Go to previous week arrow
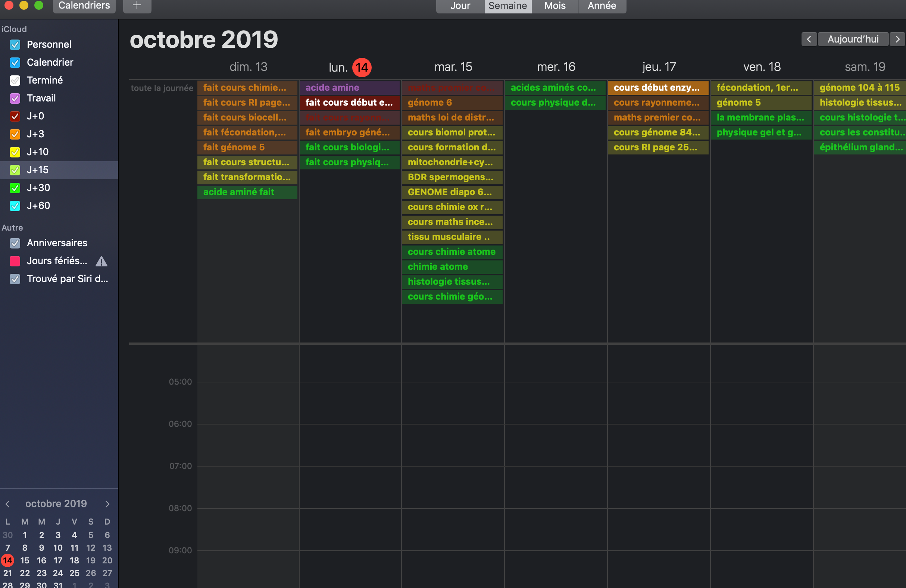The height and width of the screenshot is (588, 906). tap(809, 39)
